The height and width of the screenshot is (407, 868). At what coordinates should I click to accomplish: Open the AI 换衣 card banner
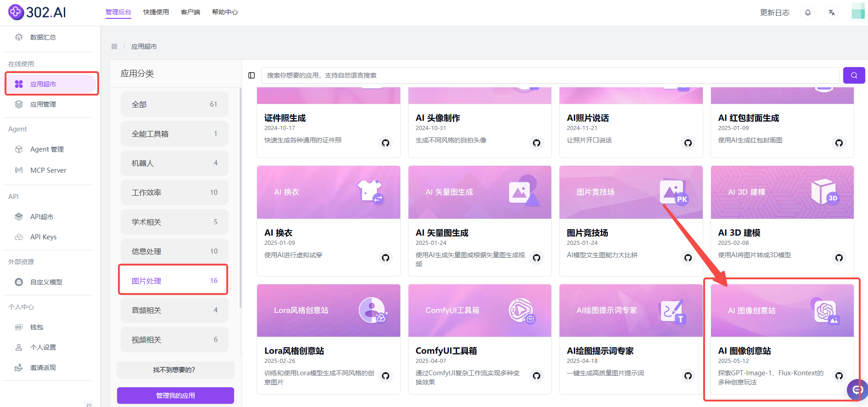[329, 192]
